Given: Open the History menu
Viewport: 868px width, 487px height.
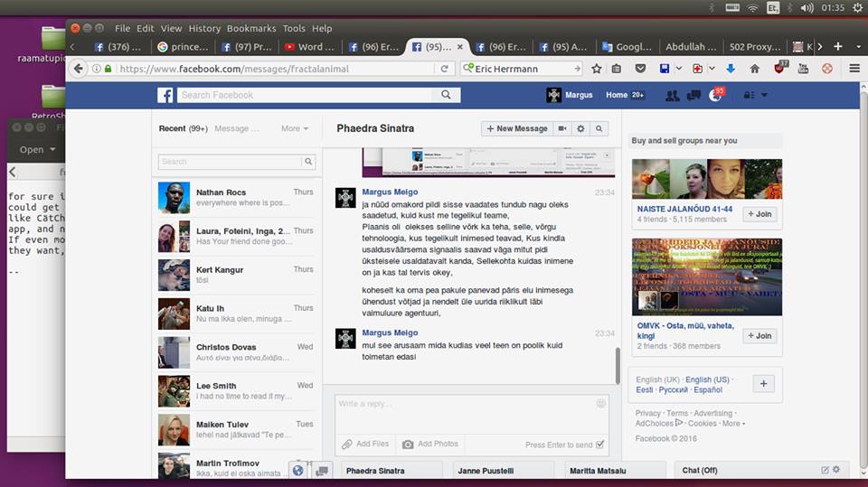Looking at the screenshot, I should (x=204, y=28).
